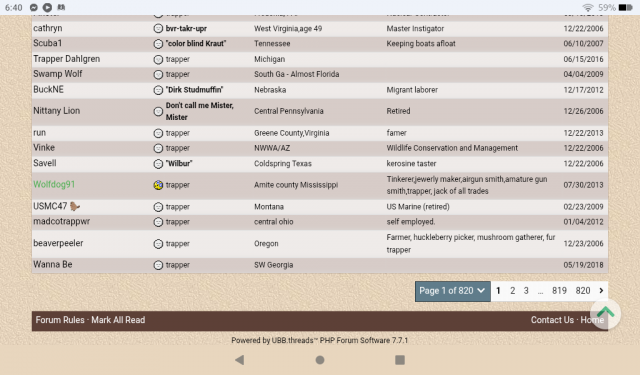
Task: Click the mood icon in Savell's row
Action: pos(158,164)
